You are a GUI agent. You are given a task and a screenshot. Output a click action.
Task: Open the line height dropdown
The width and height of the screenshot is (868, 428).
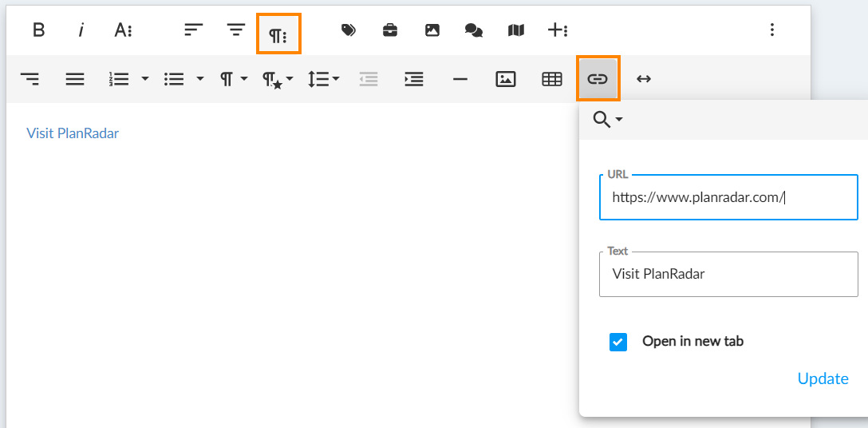[324, 79]
